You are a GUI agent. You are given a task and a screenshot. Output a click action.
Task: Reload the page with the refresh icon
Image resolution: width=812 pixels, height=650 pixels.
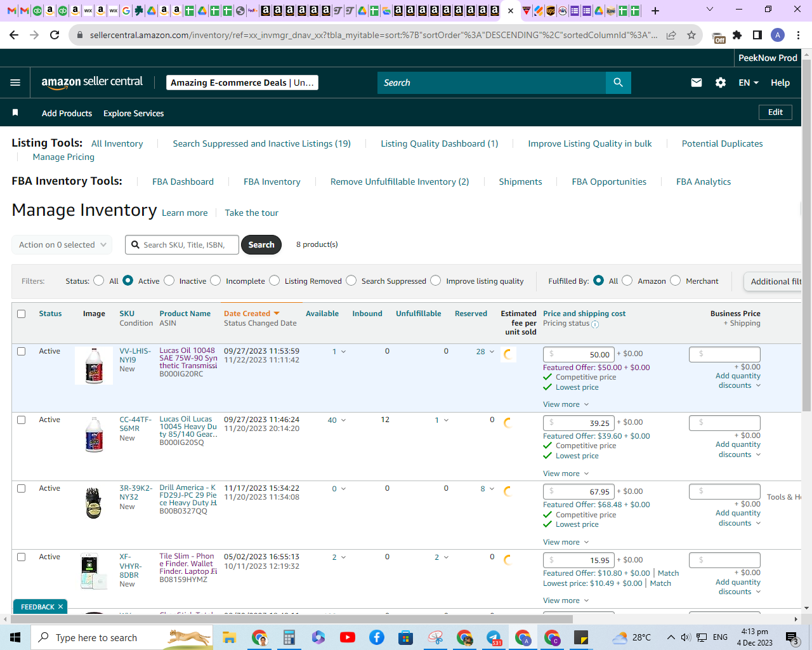(x=55, y=35)
